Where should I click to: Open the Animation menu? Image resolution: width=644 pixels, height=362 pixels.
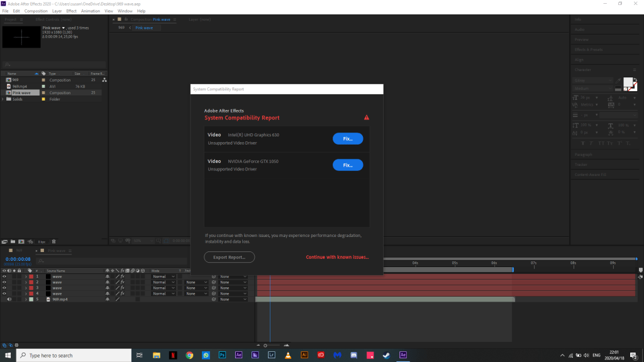coord(90,11)
